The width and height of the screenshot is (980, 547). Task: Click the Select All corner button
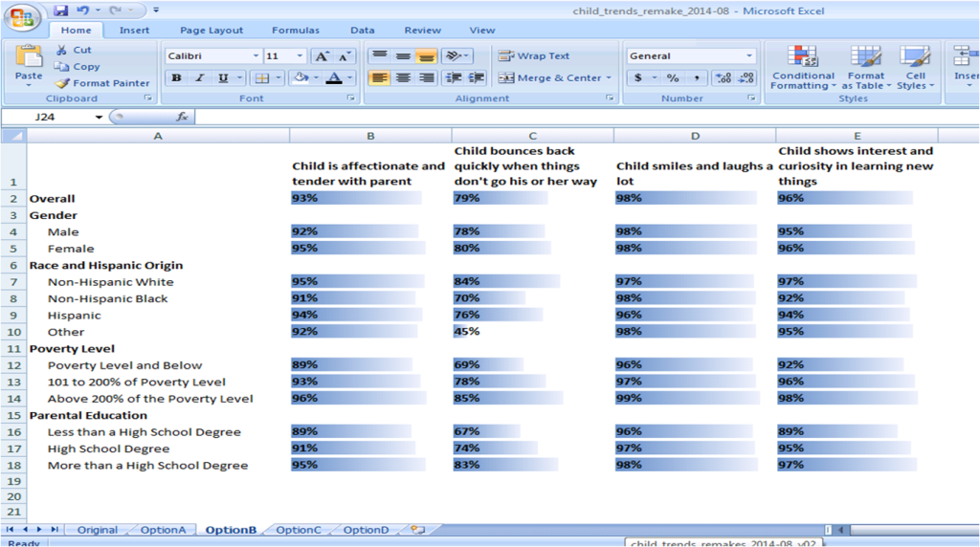[13, 136]
